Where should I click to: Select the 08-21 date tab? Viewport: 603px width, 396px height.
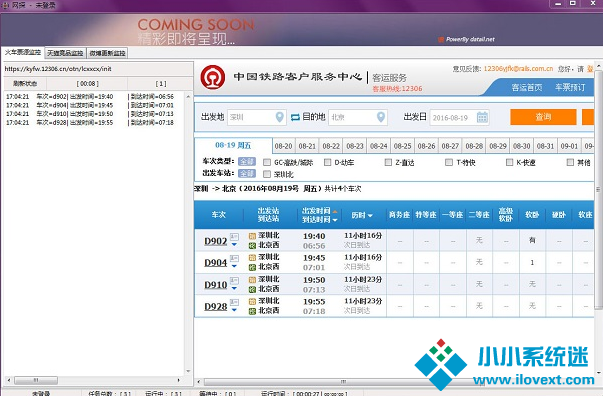tap(307, 146)
